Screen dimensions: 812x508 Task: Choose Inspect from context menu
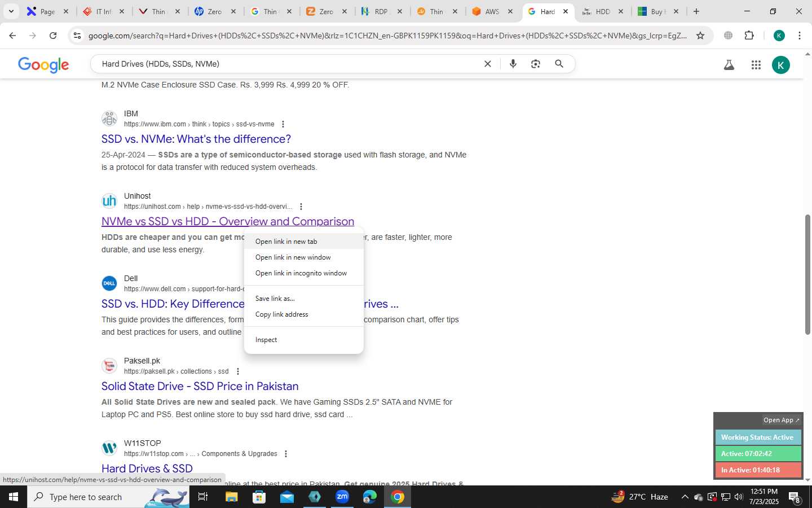[x=303, y=339]
